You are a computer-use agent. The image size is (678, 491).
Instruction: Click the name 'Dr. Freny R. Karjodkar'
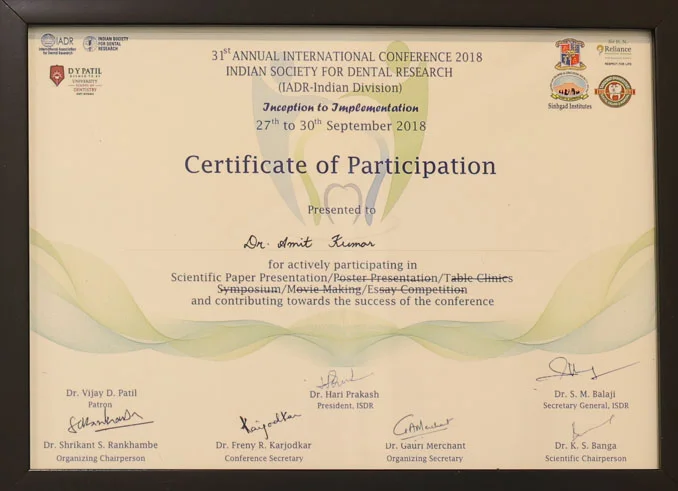point(263,445)
